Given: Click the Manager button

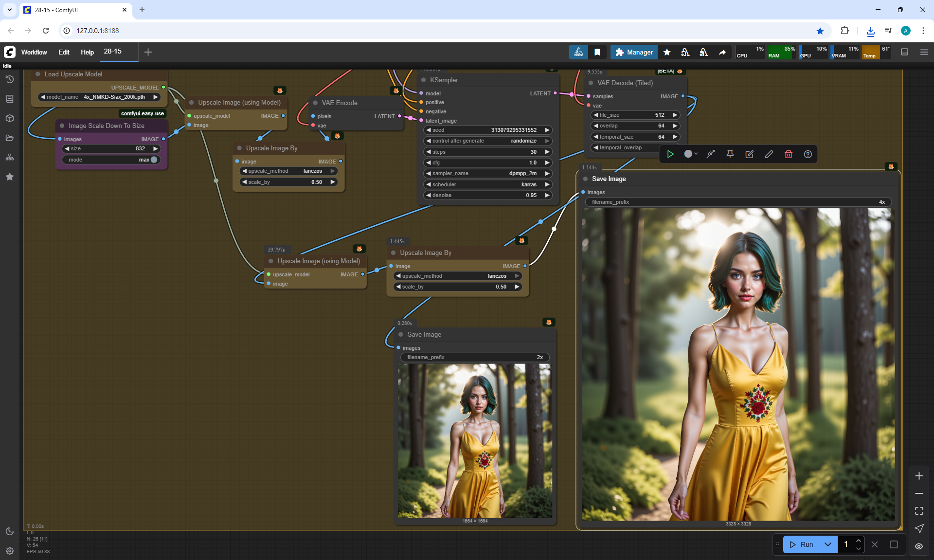Looking at the screenshot, I should 634,52.
